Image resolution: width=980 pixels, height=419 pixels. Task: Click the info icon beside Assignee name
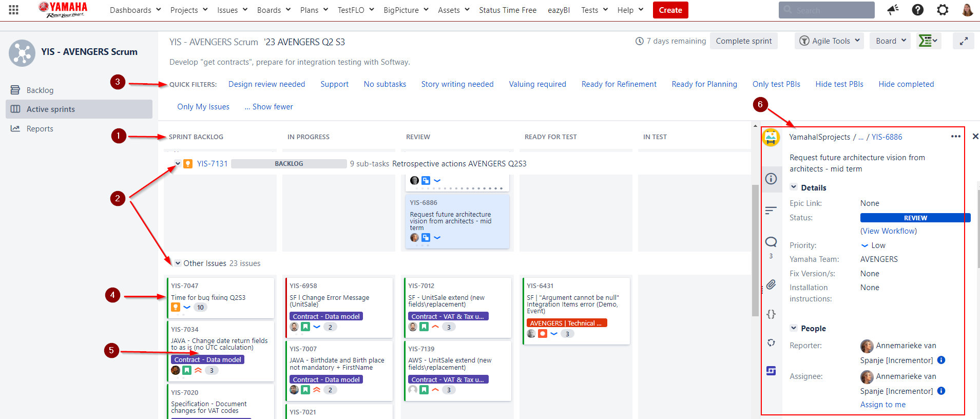[x=941, y=391]
